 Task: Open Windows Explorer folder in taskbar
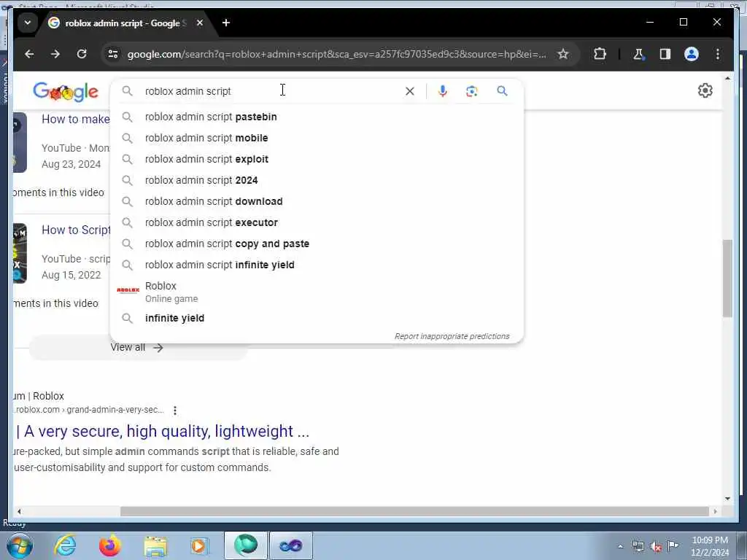click(155, 546)
